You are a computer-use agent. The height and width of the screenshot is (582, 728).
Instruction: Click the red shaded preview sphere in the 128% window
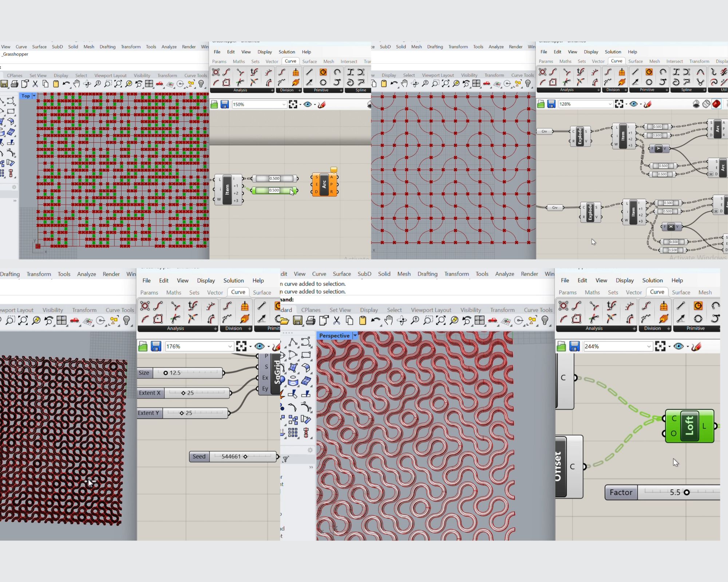tap(716, 104)
